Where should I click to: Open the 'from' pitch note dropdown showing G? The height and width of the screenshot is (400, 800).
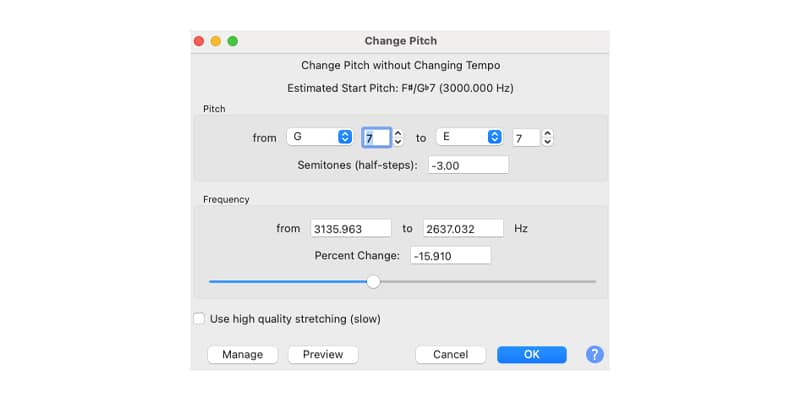[x=320, y=137]
